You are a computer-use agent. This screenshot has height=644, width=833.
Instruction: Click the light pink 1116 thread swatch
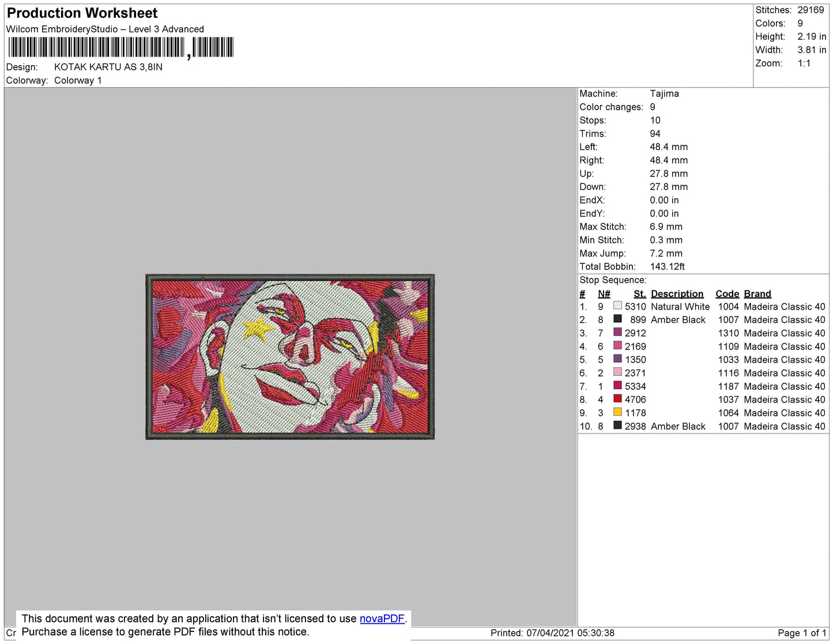(x=617, y=372)
